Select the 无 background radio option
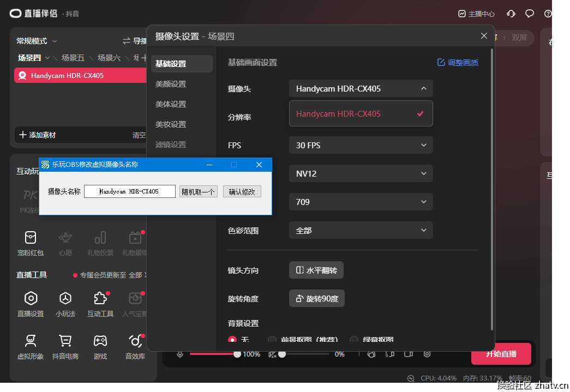This screenshot has height=392, width=570. [233, 339]
